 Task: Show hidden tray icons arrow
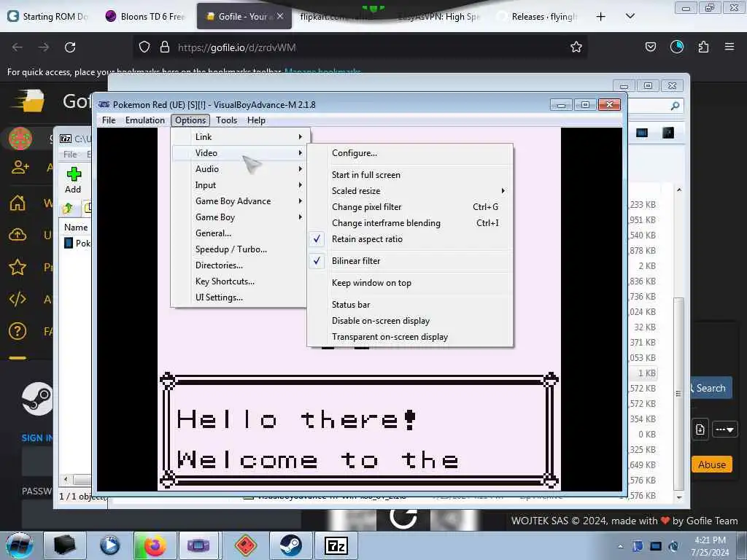click(x=620, y=546)
